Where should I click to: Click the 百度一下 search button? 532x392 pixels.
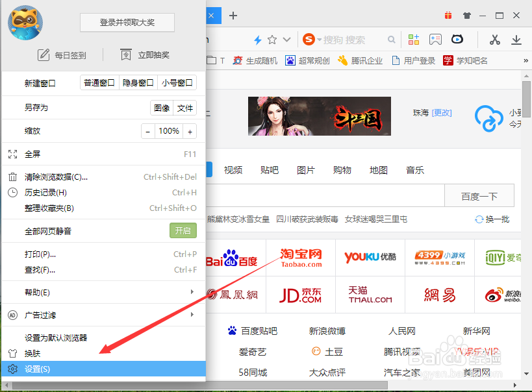tap(479, 195)
